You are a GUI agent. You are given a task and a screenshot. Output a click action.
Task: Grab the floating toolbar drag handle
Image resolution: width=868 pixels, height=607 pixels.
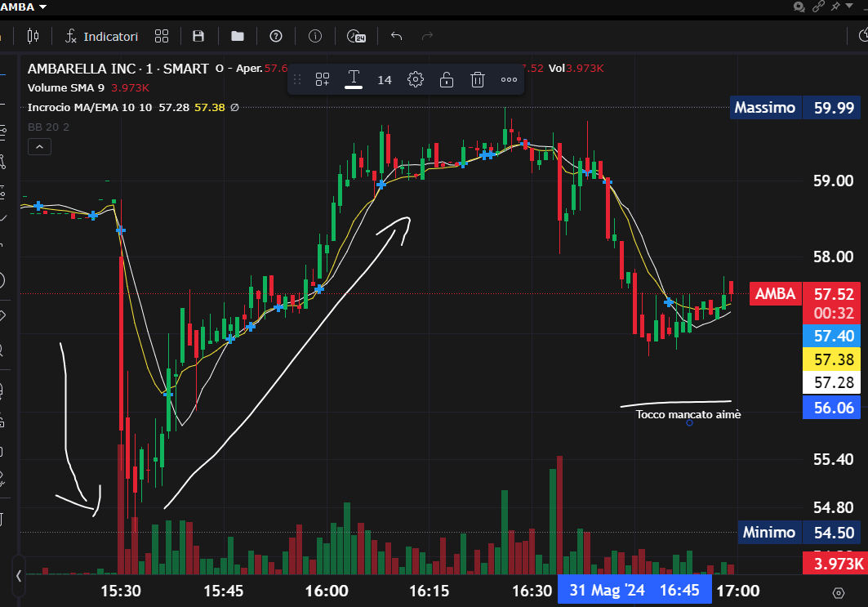[297, 80]
